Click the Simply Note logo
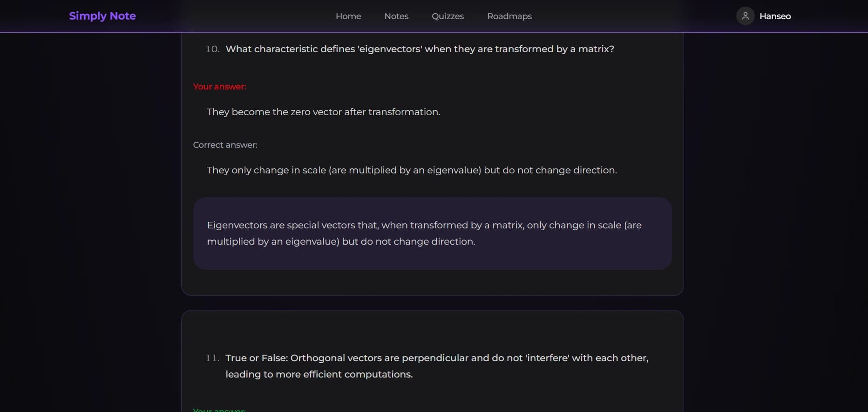 [x=102, y=16]
